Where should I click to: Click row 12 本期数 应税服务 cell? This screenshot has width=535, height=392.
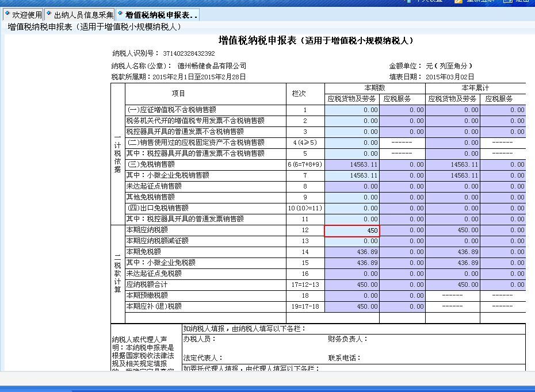tap(402, 230)
